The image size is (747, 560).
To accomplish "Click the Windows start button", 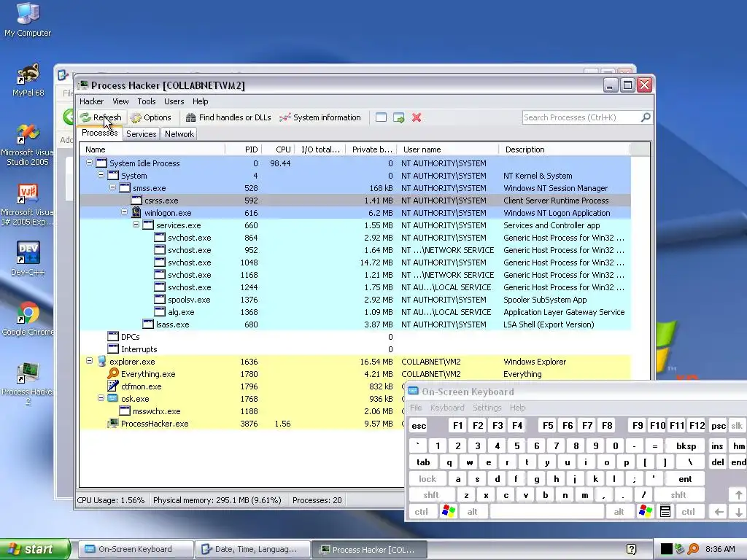I will pyautogui.click(x=35, y=549).
